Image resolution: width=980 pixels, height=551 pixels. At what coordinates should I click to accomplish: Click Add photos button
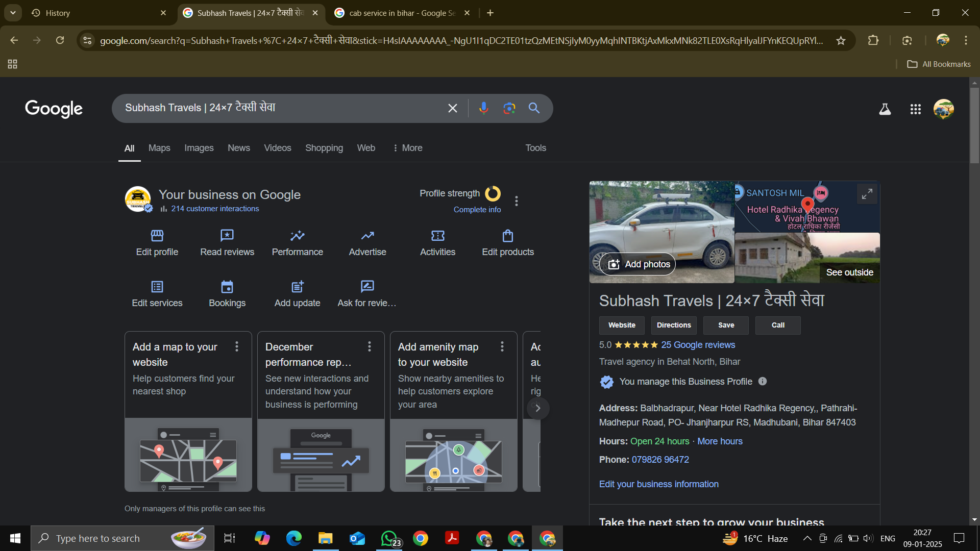[638, 264]
